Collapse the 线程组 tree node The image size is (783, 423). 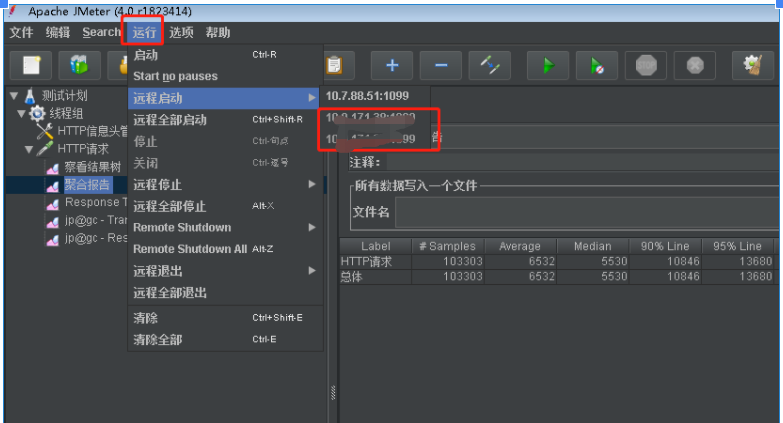(21, 113)
